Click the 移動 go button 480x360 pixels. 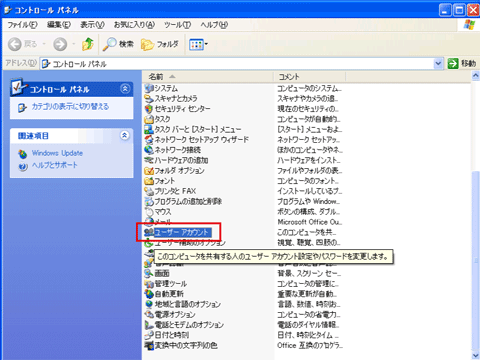click(x=462, y=63)
